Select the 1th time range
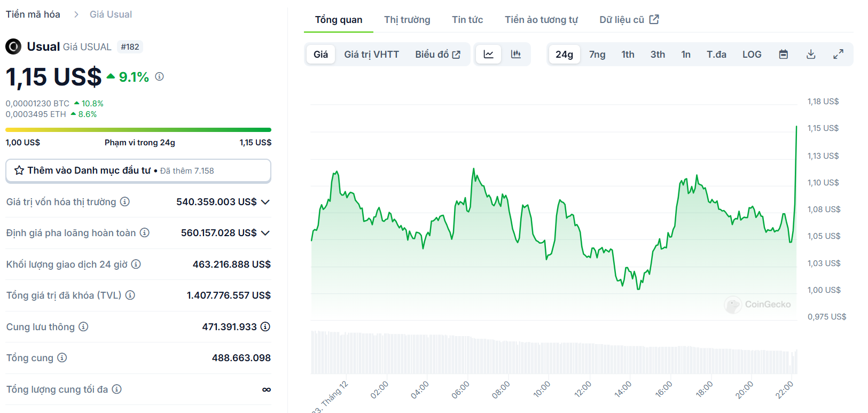The height and width of the screenshot is (413, 868). click(628, 54)
